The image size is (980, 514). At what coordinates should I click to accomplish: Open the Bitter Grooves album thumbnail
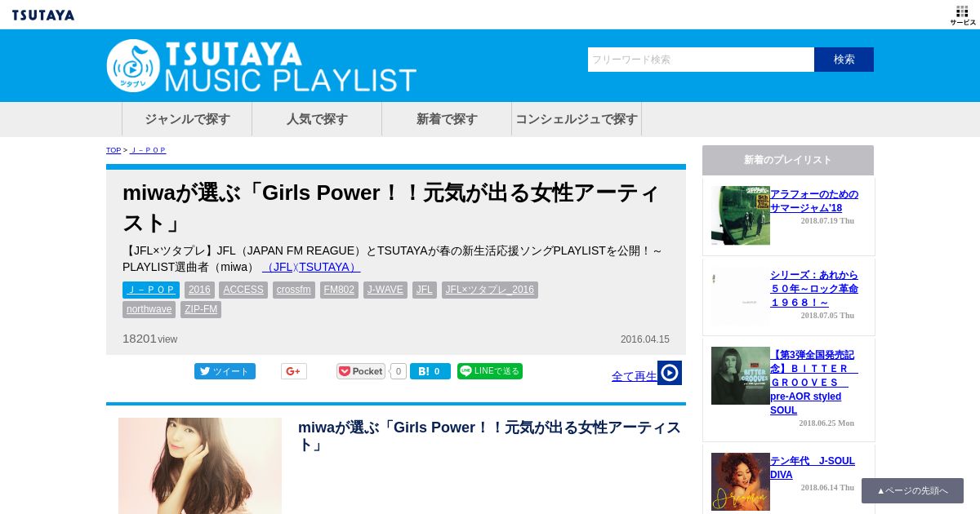click(741, 375)
